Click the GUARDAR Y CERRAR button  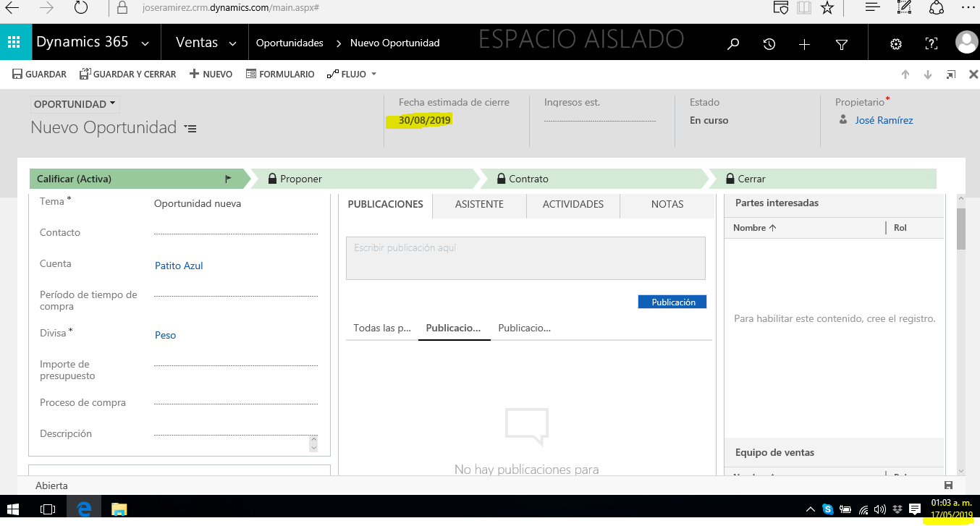[127, 74]
